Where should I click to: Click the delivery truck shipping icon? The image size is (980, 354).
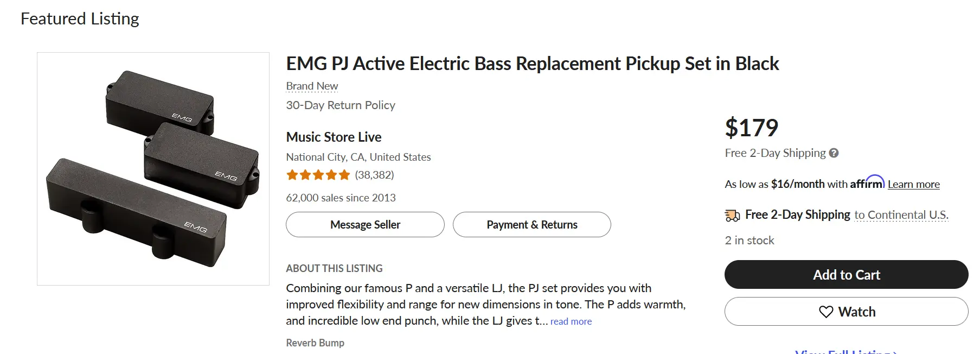(732, 216)
